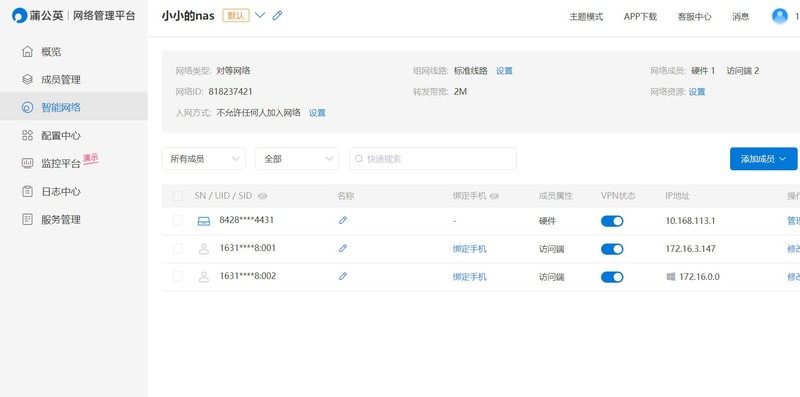
Task: Open the 全部 filter dropdown
Action: (297, 159)
